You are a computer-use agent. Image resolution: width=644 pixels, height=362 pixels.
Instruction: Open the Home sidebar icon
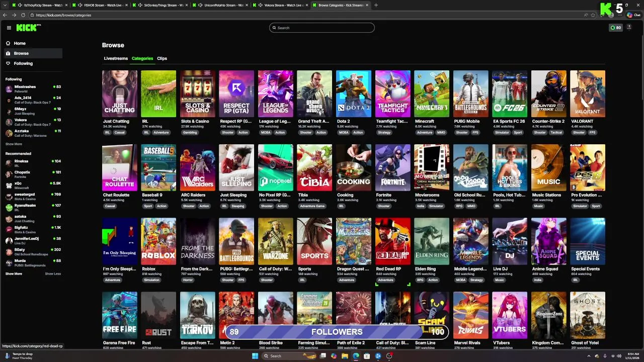click(x=8, y=43)
